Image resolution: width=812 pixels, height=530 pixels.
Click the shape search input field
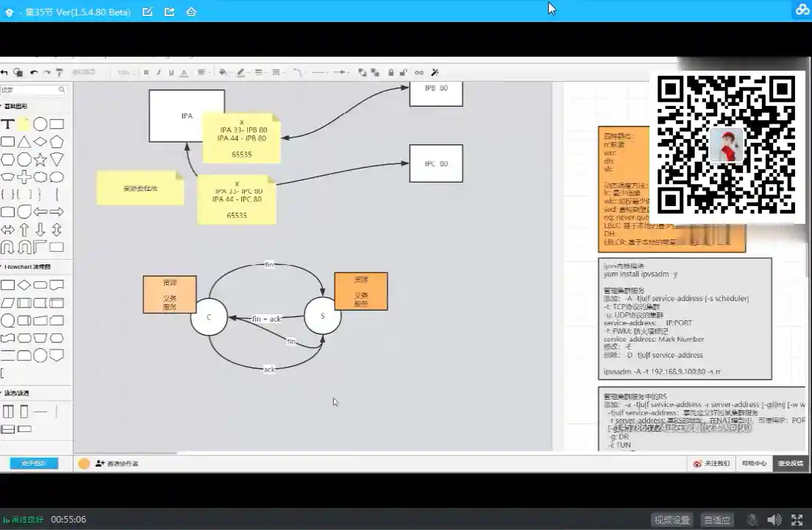[29, 90]
